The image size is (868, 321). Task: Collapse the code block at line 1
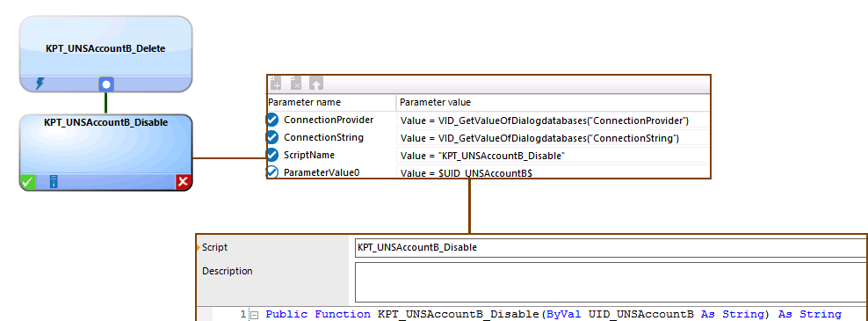click(255, 315)
